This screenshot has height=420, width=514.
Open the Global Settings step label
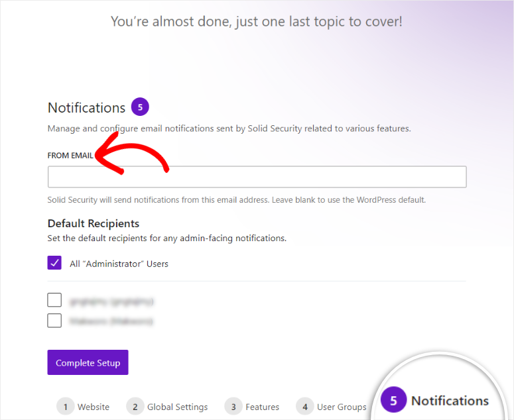(x=177, y=407)
